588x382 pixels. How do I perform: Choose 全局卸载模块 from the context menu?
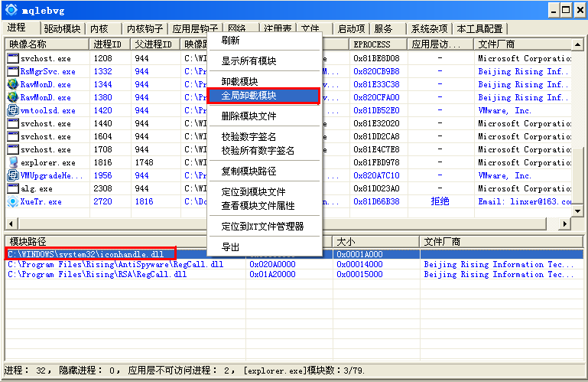[263, 96]
